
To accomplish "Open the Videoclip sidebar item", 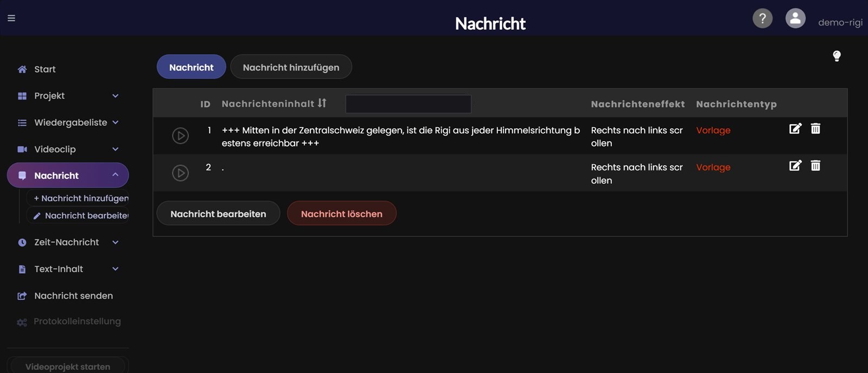I will click(55, 149).
